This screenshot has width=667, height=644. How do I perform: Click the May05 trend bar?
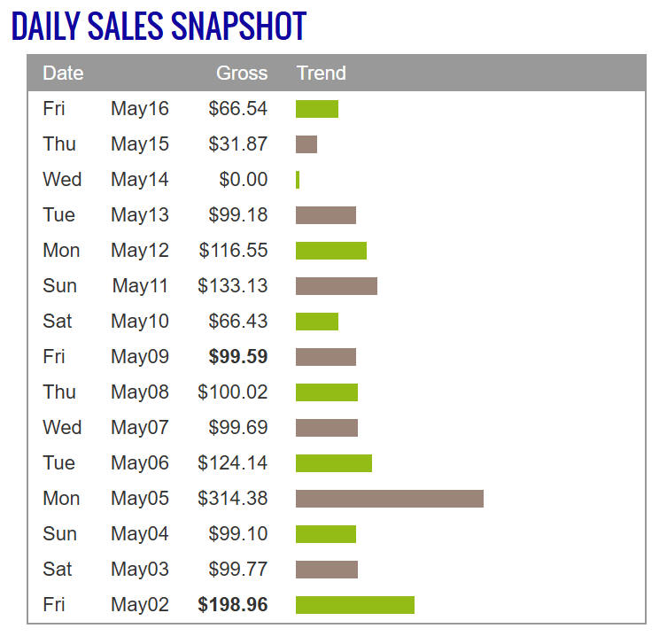point(389,498)
